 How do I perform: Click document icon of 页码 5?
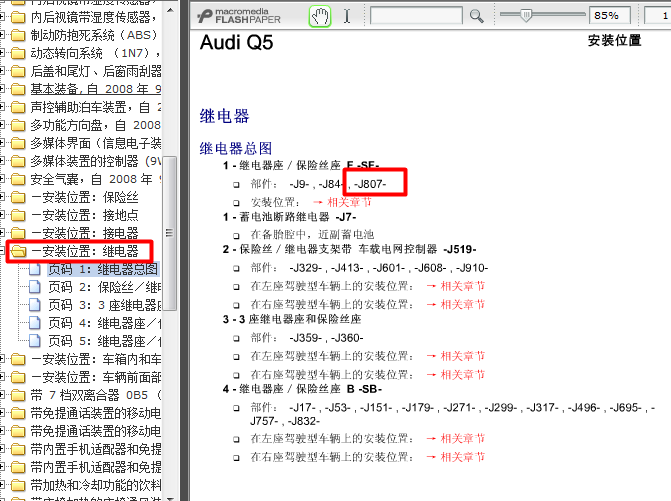[35, 341]
